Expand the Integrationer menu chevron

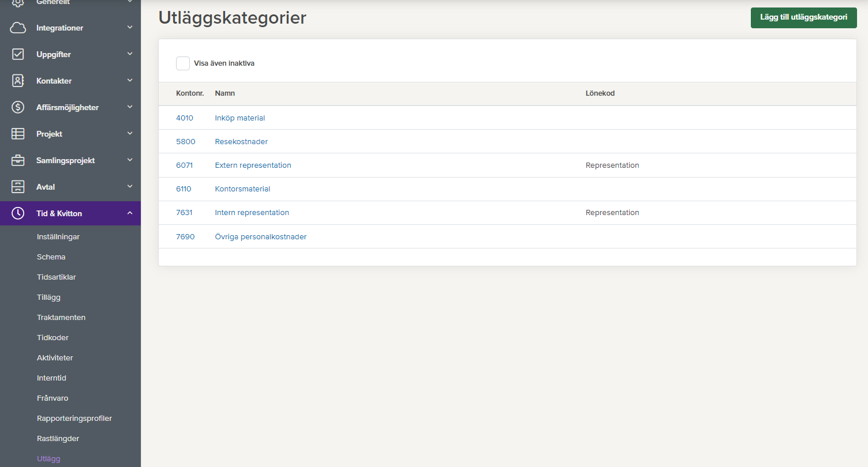pos(130,27)
